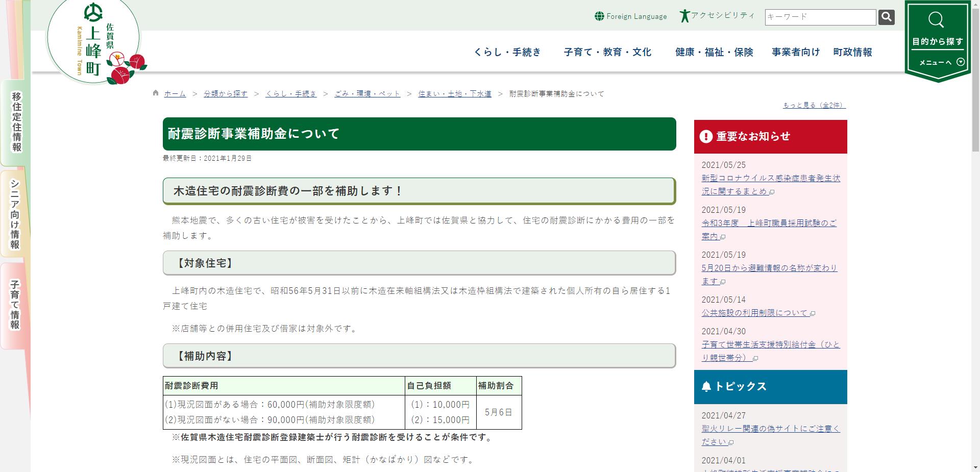Click the magnifier inside 目的から探す panel
The image size is (980, 472).
coord(937,20)
